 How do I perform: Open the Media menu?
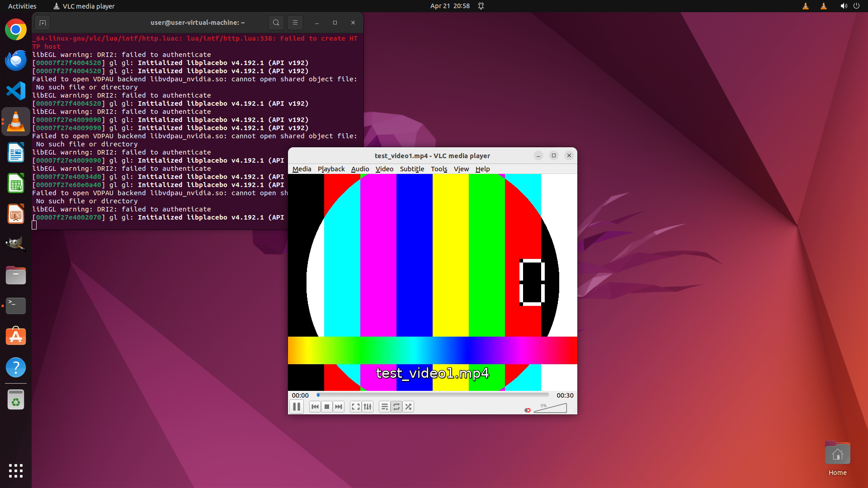click(x=302, y=169)
